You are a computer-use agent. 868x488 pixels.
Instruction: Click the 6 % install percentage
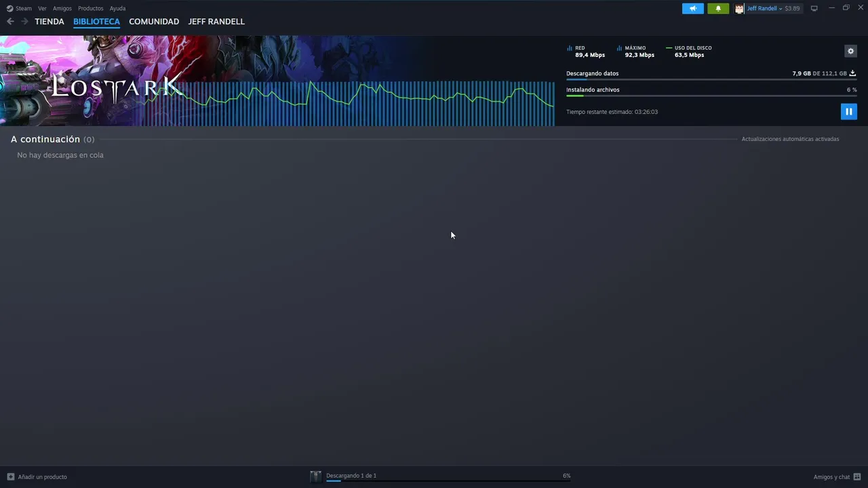(x=852, y=89)
